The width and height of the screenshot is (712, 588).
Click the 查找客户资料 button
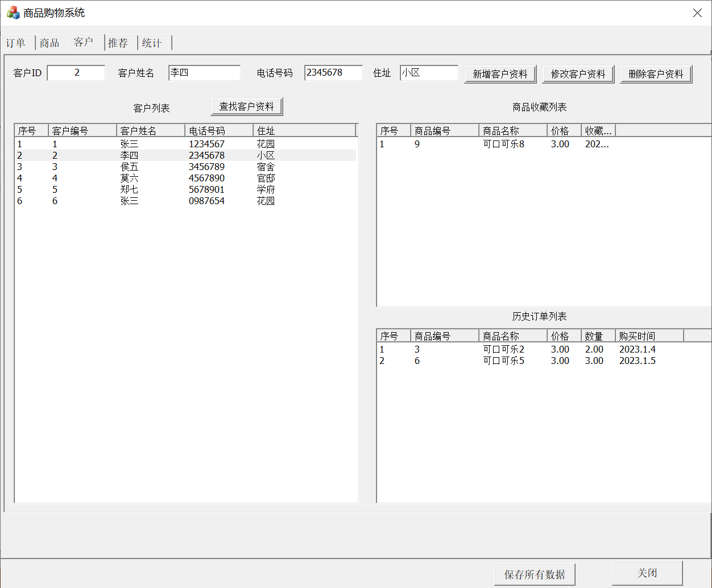(x=247, y=106)
